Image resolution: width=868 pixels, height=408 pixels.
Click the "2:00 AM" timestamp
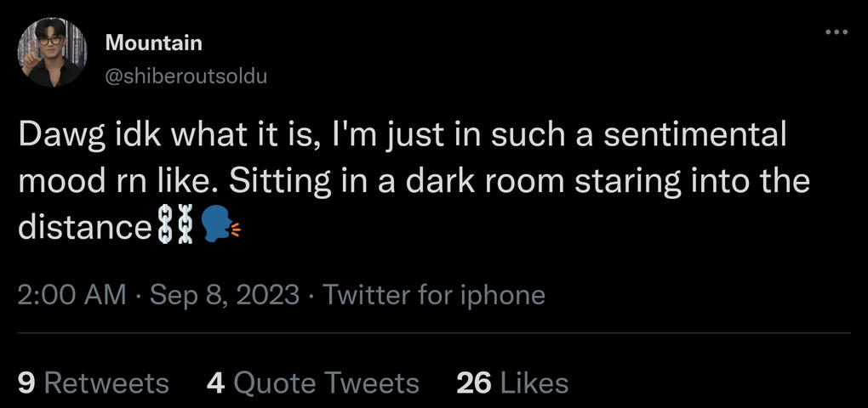[x=71, y=295]
